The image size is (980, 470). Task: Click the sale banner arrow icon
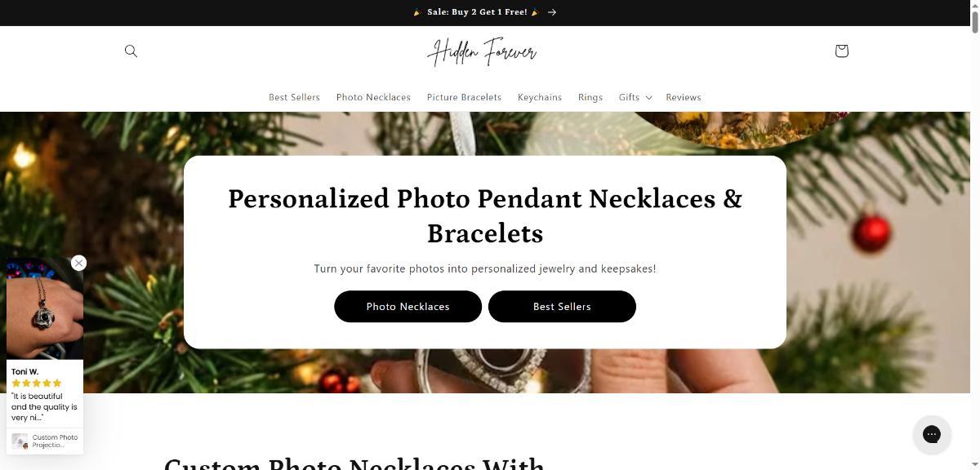pos(552,12)
